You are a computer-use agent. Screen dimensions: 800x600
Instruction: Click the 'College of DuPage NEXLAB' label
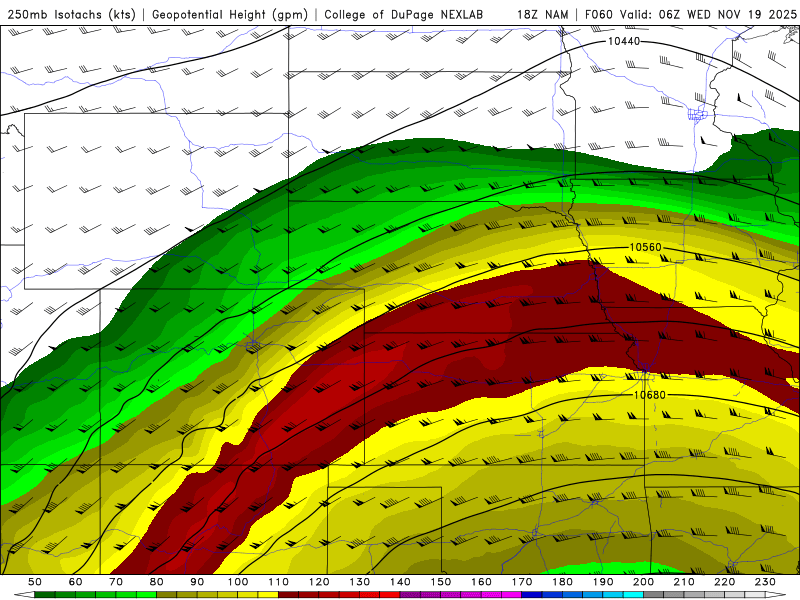(404, 14)
